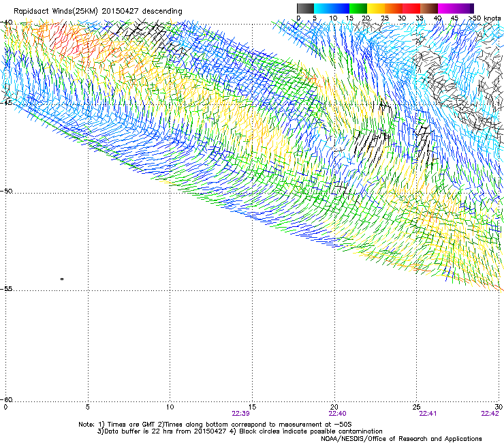Click the orange 25-30 knots legend swatch
This screenshot has height=443, width=504.
(x=394, y=8)
